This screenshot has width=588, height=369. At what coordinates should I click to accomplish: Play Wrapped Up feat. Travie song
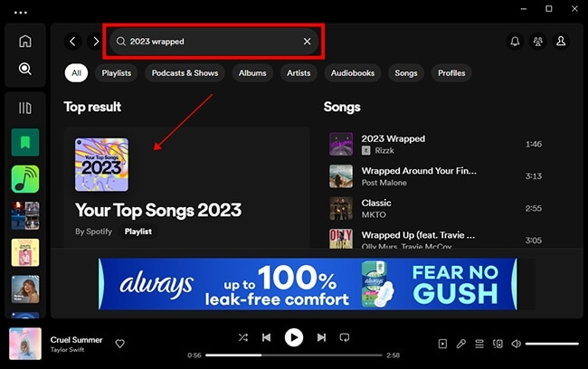pyautogui.click(x=418, y=235)
